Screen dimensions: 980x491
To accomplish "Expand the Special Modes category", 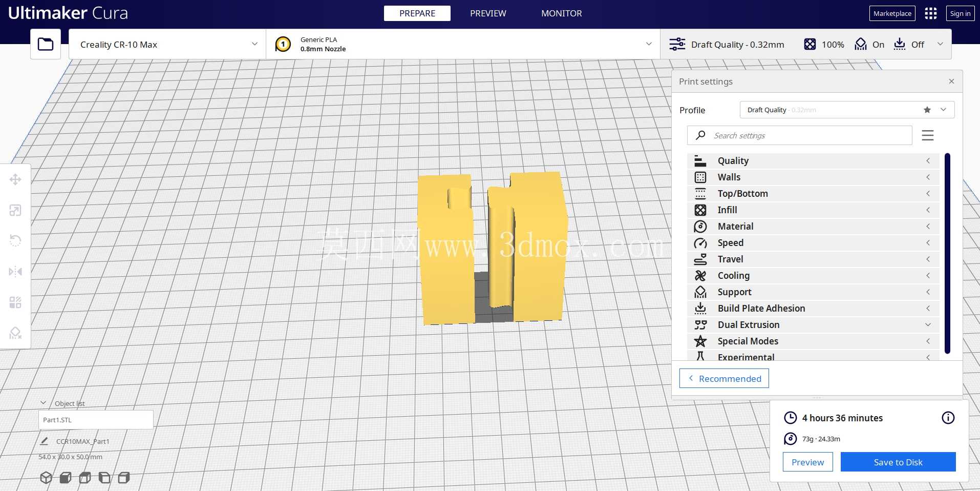I will (813, 341).
